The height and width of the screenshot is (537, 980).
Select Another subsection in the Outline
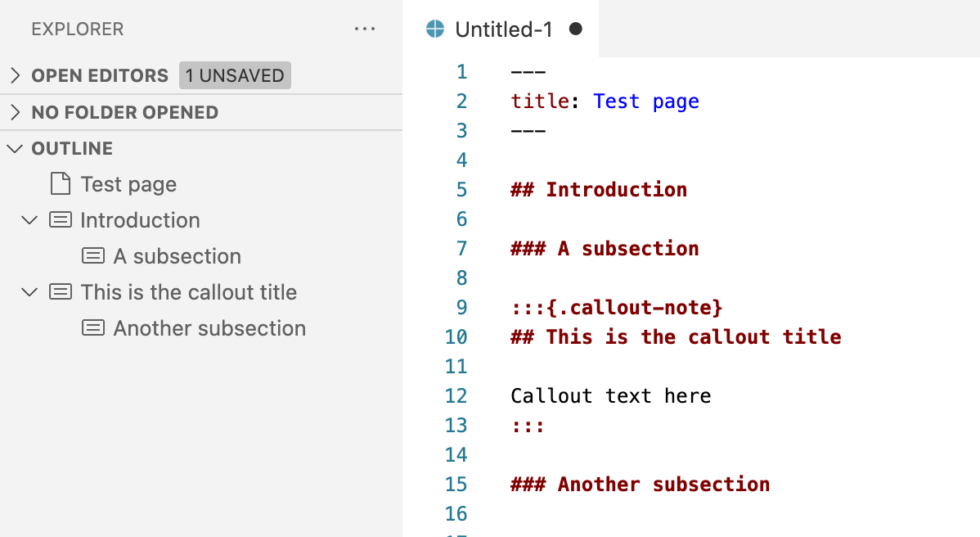tap(193, 327)
